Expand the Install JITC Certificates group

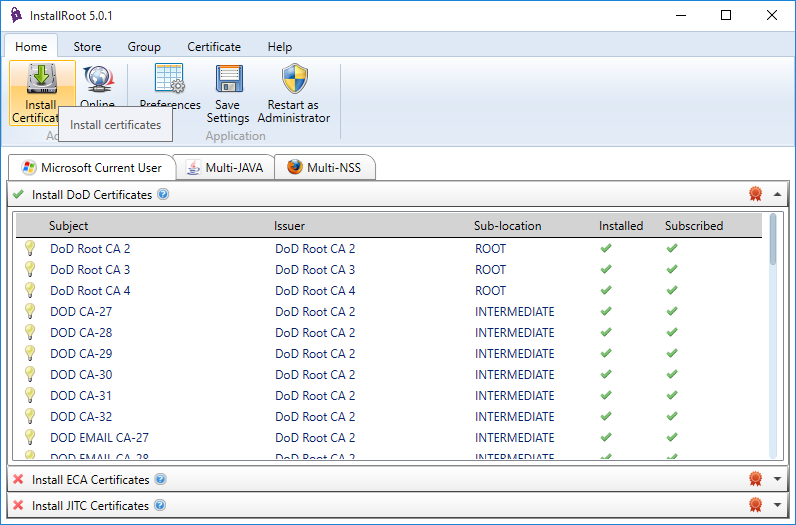777,505
